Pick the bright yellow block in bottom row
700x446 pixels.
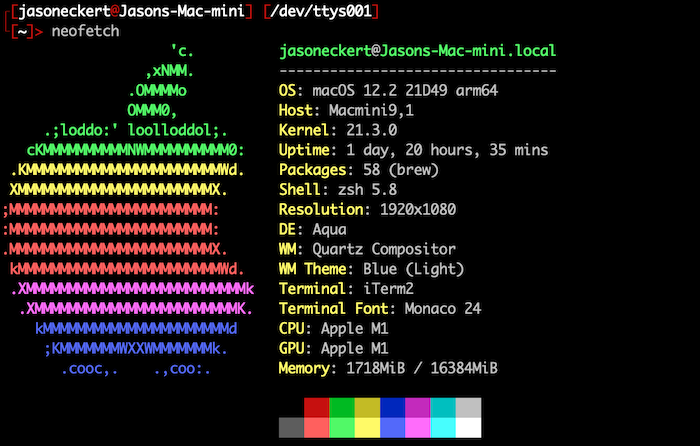[x=367, y=428]
